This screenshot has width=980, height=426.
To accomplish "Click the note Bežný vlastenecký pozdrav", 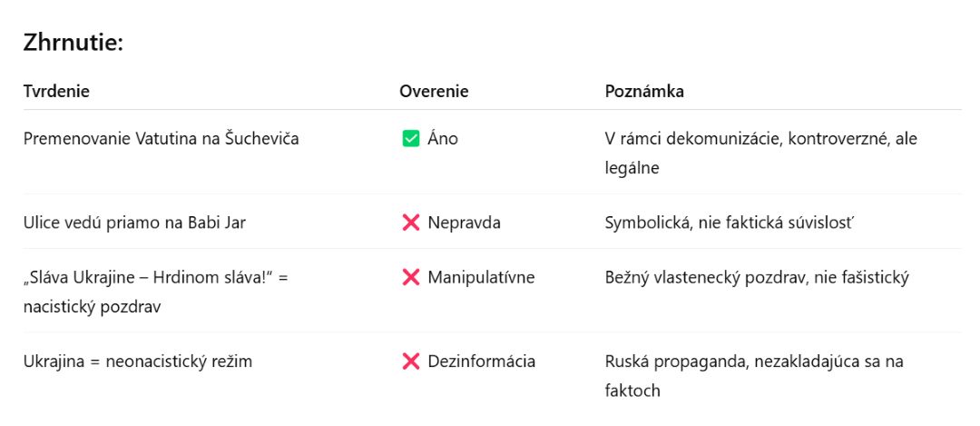I will click(756, 277).
